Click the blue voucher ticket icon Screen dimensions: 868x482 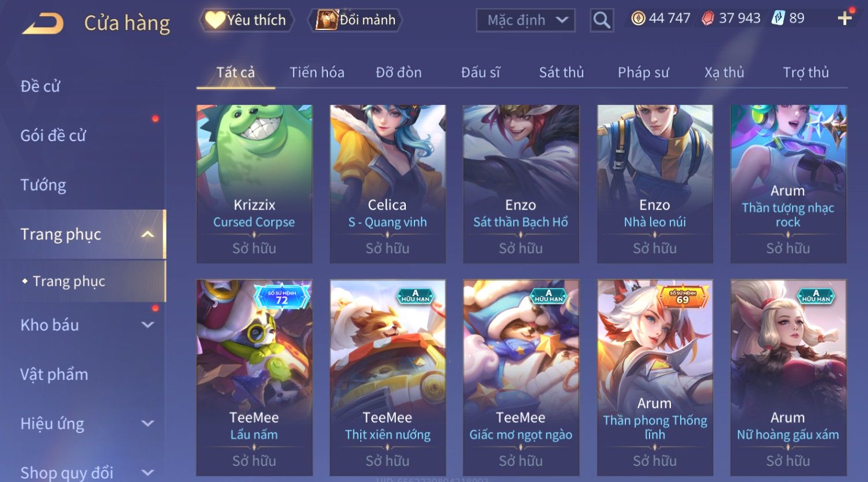coord(778,18)
